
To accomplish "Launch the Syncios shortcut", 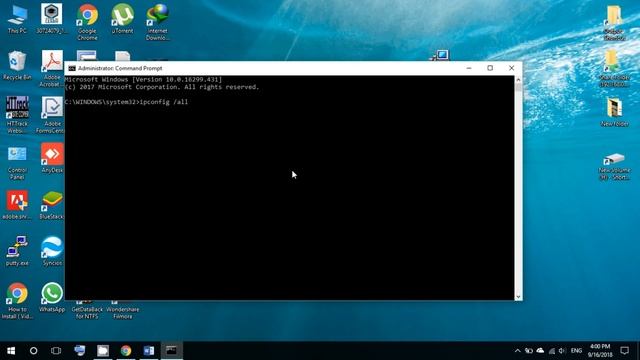I will pyautogui.click(x=52, y=251).
